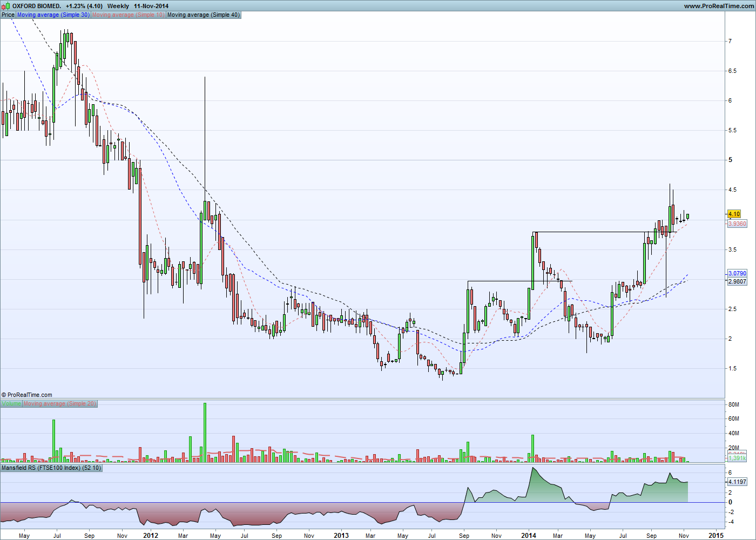Click the 7 label on price axis

point(730,41)
